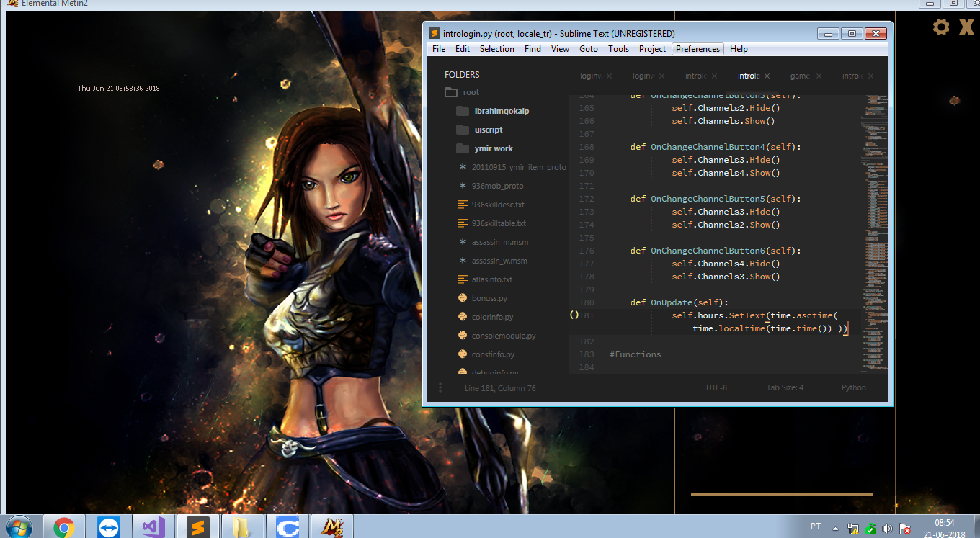Open TeamViewer from the taskbar
Image resolution: width=980 pixels, height=538 pixels.
pyautogui.click(x=109, y=528)
